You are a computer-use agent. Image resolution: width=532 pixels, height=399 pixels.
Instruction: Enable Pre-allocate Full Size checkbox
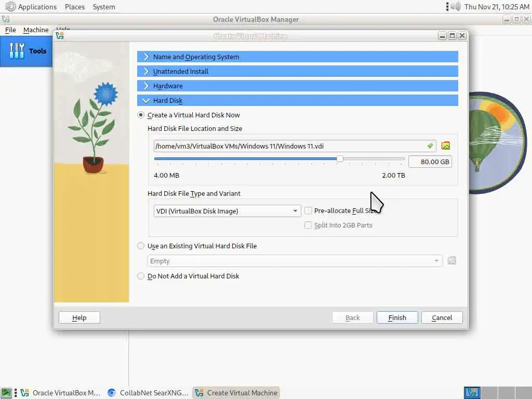[x=308, y=211]
